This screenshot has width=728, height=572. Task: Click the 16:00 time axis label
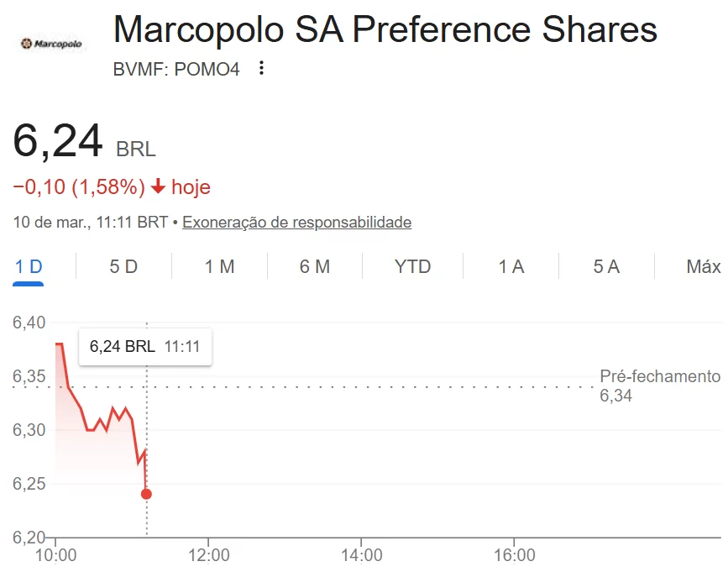[514, 555]
